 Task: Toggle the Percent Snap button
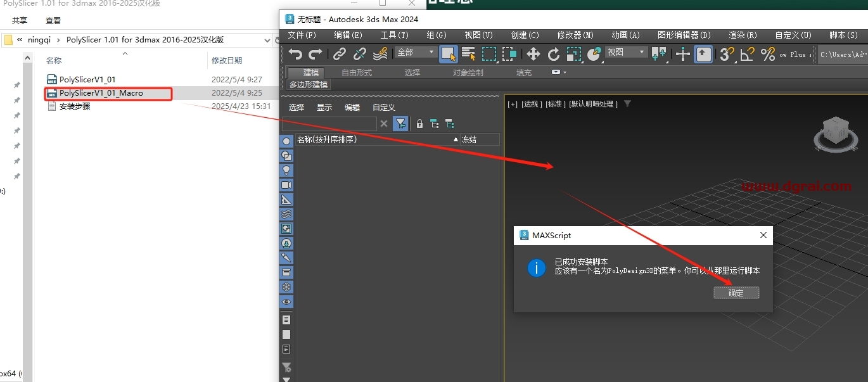pos(768,54)
